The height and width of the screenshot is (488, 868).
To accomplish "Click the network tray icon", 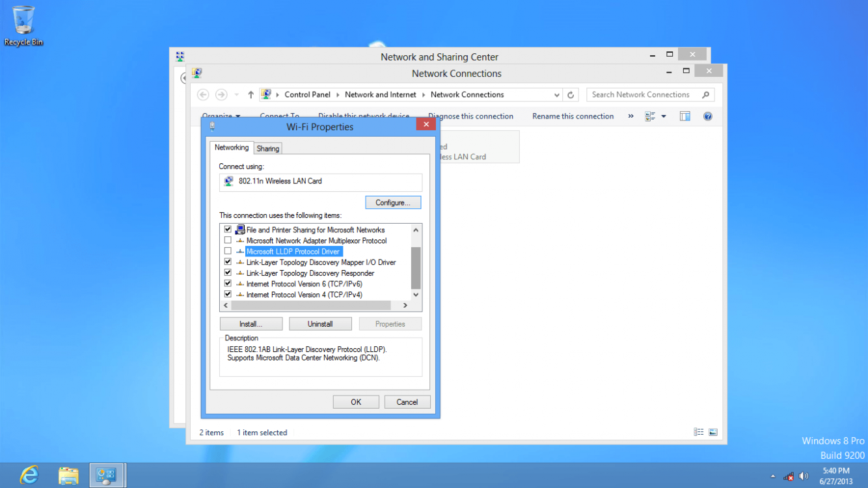I will (x=789, y=476).
